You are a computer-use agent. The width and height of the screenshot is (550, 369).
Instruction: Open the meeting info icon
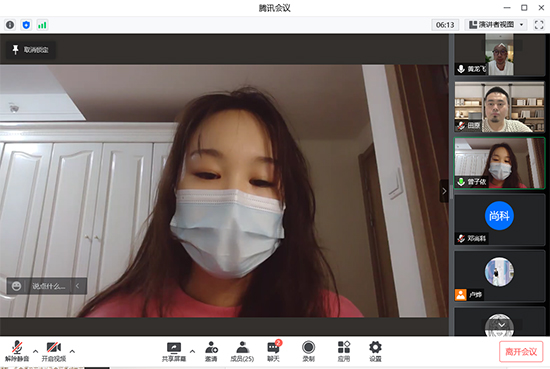point(10,25)
